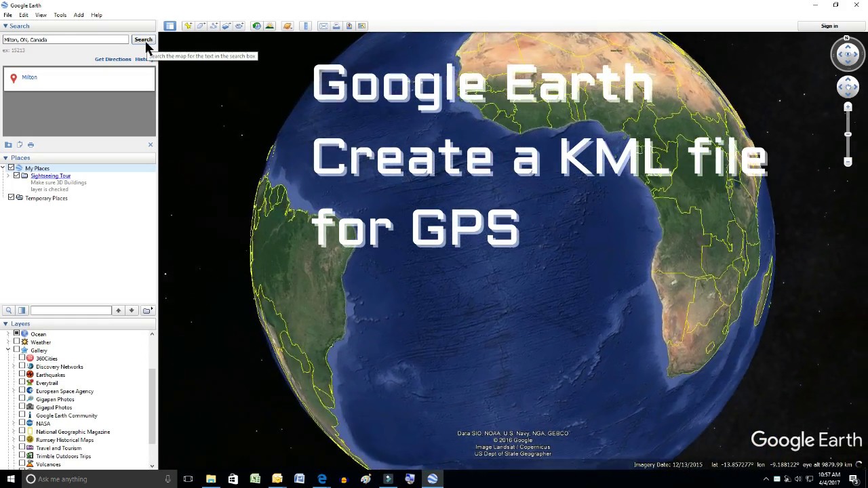Screen dimensions: 868x488
Task: Check the Weather layer checkbox
Action: pyautogui.click(x=16, y=342)
